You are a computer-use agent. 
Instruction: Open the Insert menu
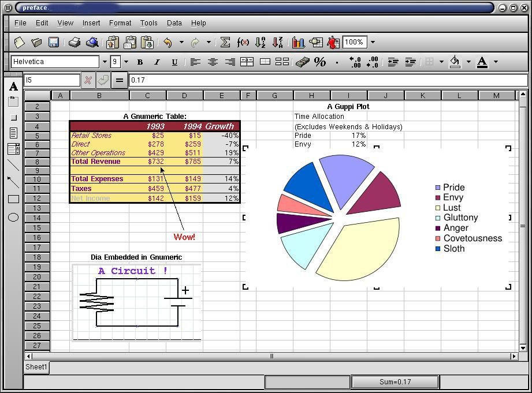[91, 23]
